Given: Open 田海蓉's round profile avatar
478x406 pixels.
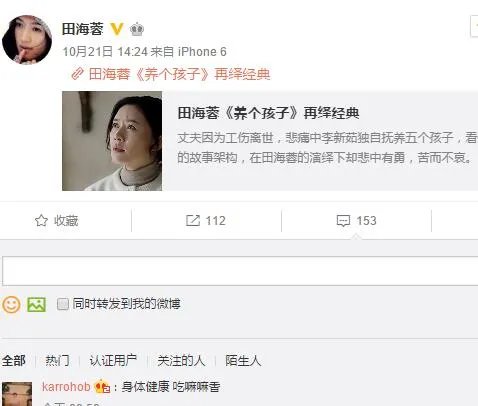Looking at the screenshot, I should pyautogui.click(x=27, y=39).
